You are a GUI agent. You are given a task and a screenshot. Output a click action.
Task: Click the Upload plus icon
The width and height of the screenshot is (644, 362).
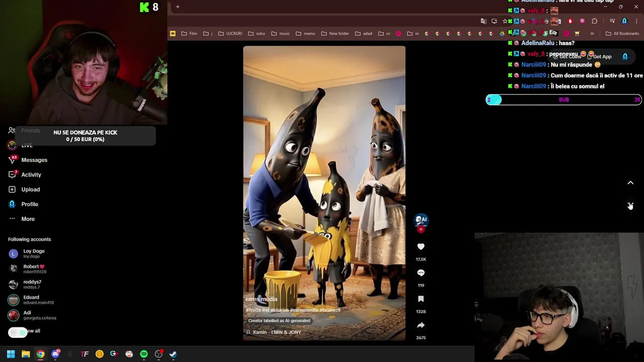coord(12,190)
